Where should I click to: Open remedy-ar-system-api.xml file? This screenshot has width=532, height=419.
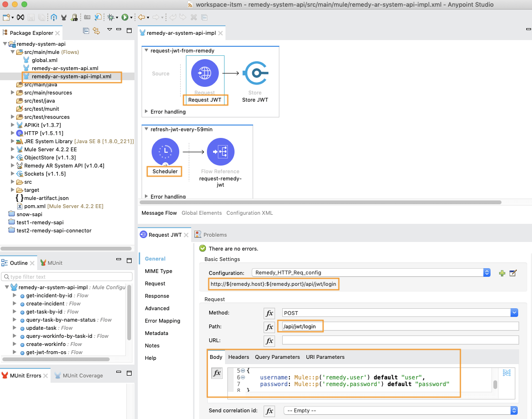(65, 68)
